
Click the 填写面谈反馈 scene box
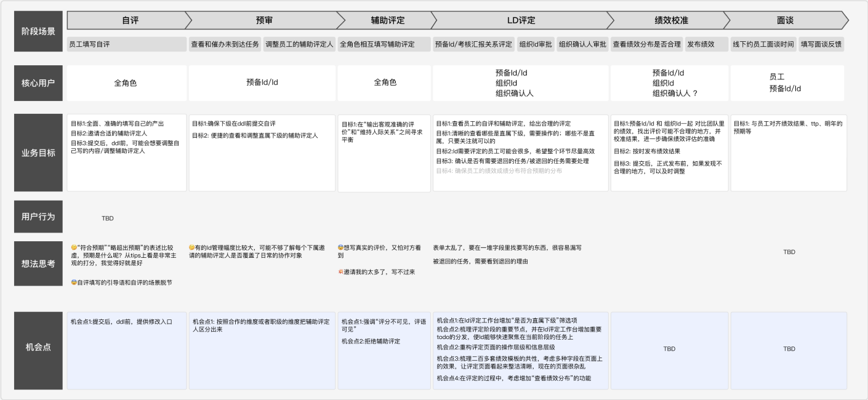(821, 44)
